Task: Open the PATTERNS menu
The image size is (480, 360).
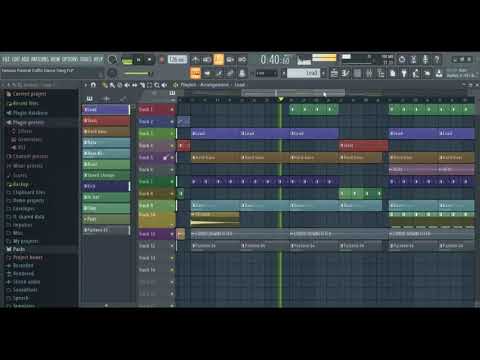Action: 40,60
